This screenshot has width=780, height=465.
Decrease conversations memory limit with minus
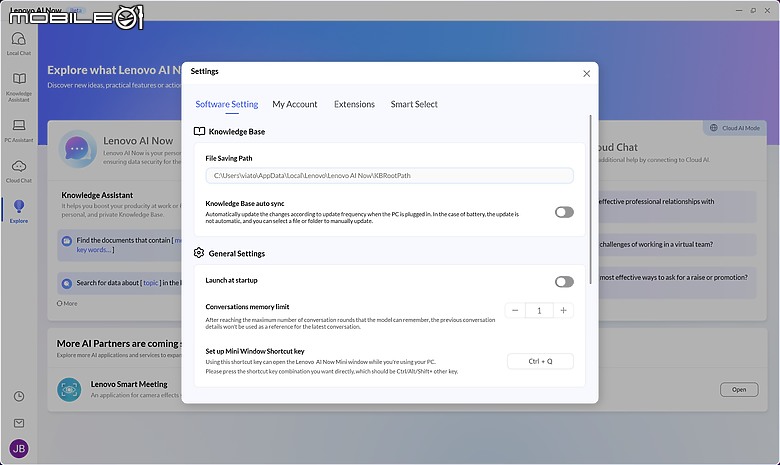pos(515,310)
